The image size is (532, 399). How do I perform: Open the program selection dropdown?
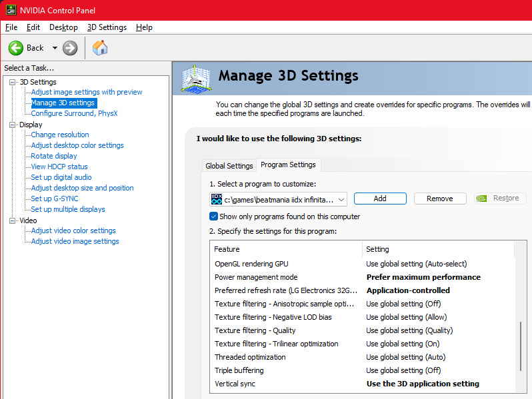click(x=278, y=199)
